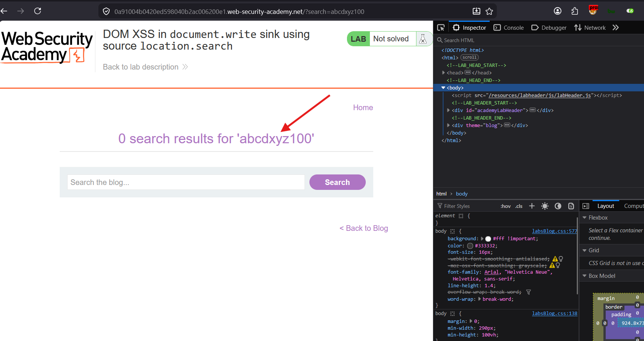Screen dimensions: 644x341
Task: Collapse the Box Model section
Action: coord(584,276)
